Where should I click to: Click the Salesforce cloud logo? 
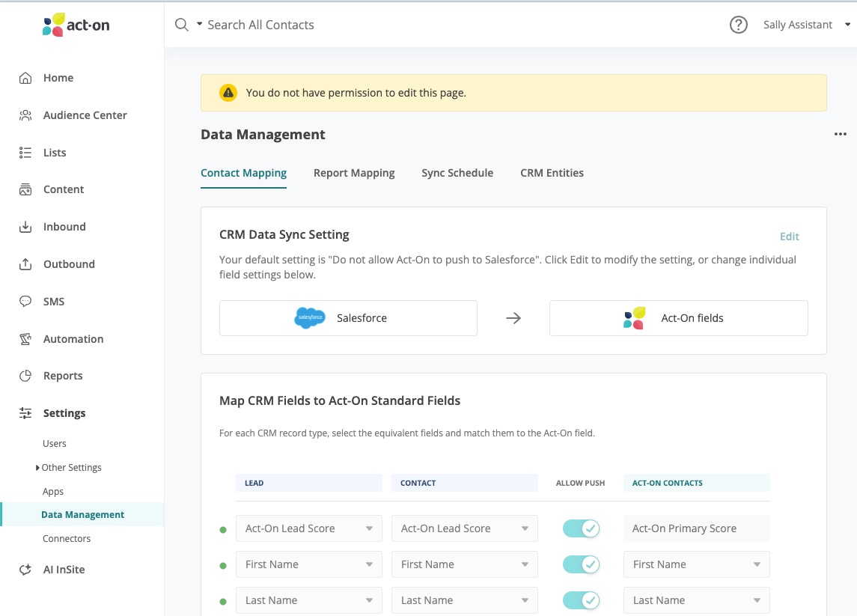310,317
